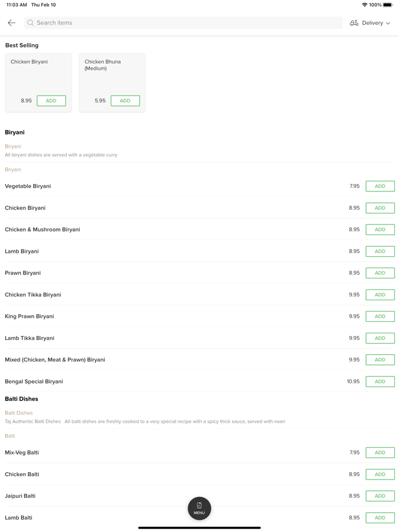Image resolution: width=399 pixels, height=532 pixels.
Task: Select the Chicken Tikka Biryani item
Action: tap(33, 295)
